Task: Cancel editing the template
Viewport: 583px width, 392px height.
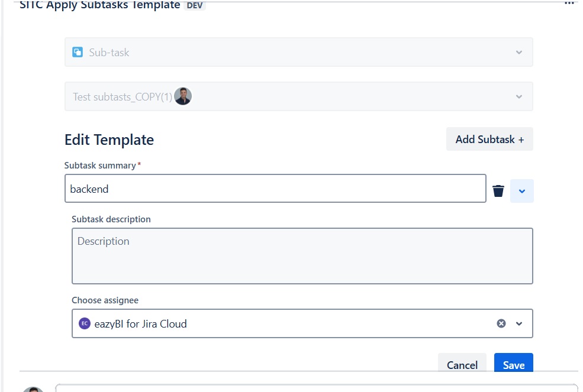Action: [462, 365]
